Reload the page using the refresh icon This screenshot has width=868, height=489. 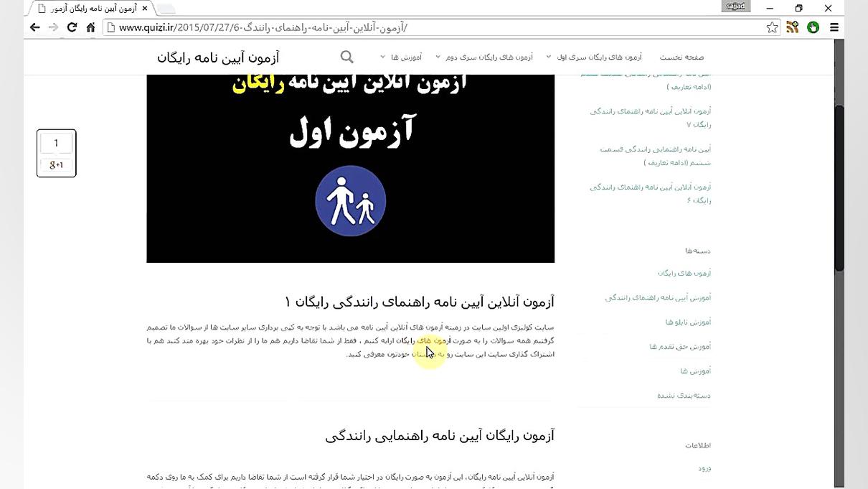(71, 27)
